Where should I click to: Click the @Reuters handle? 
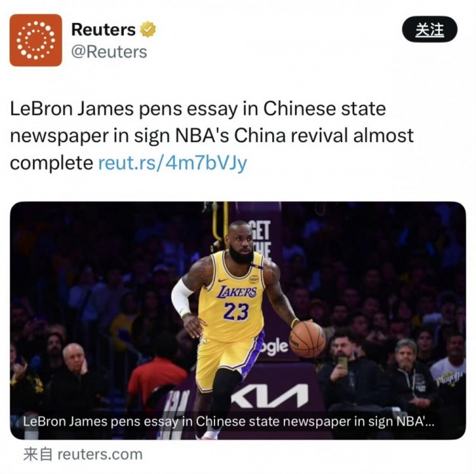109,52
